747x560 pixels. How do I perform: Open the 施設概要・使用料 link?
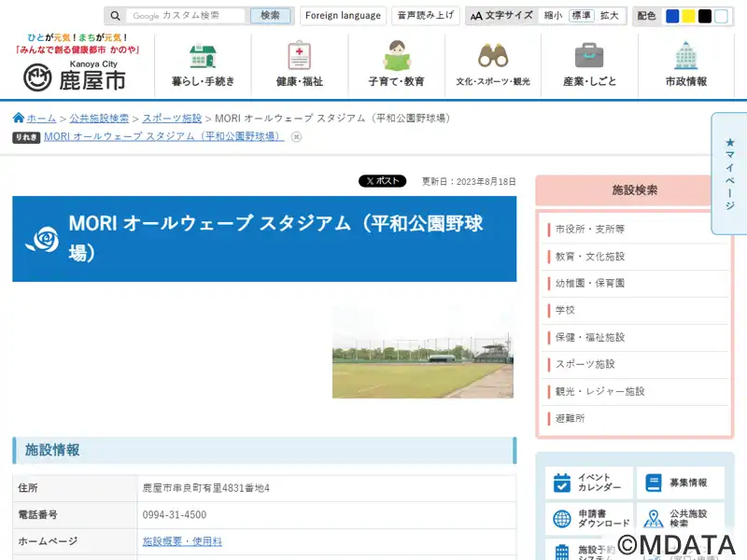click(x=182, y=541)
